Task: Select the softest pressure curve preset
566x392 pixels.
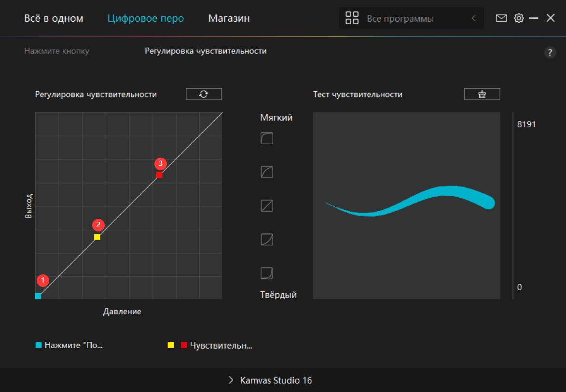Action: (267, 138)
